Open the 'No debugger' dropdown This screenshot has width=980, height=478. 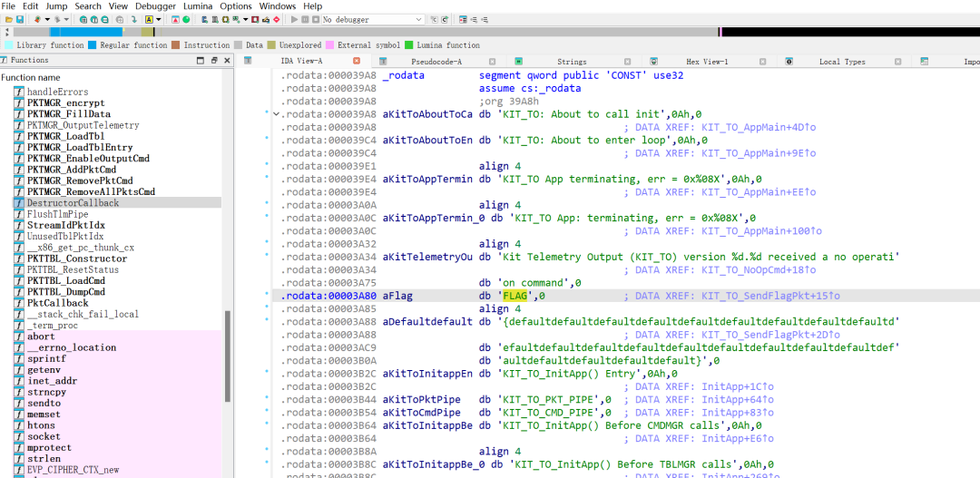tap(373, 19)
